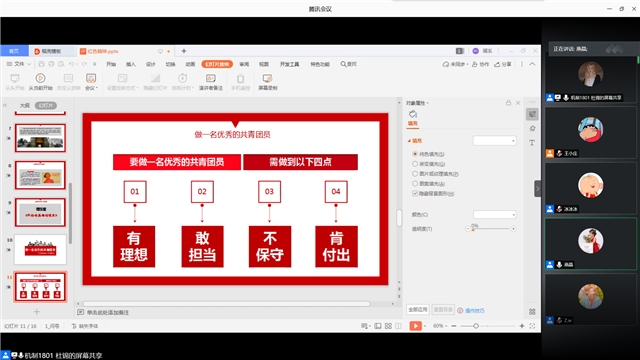Open a new document tab with plus
Image resolution: width=640 pixels, height=360 pixels.
pyautogui.click(x=184, y=51)
